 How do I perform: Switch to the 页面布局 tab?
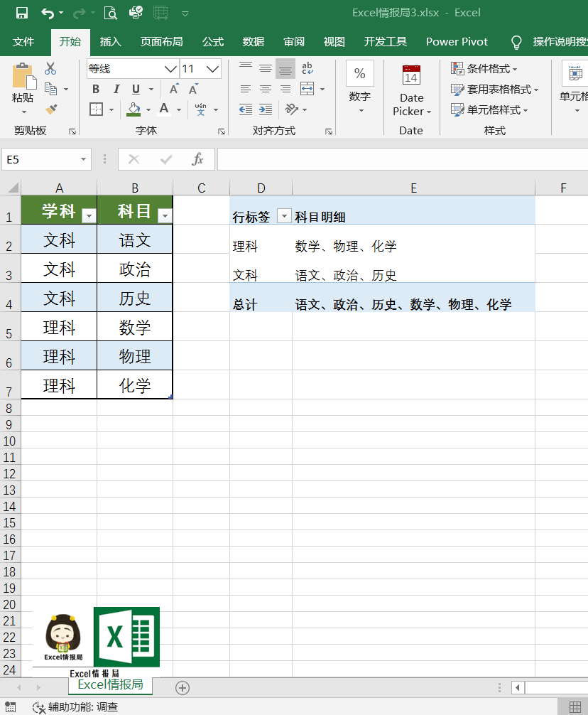pos(162,42)
